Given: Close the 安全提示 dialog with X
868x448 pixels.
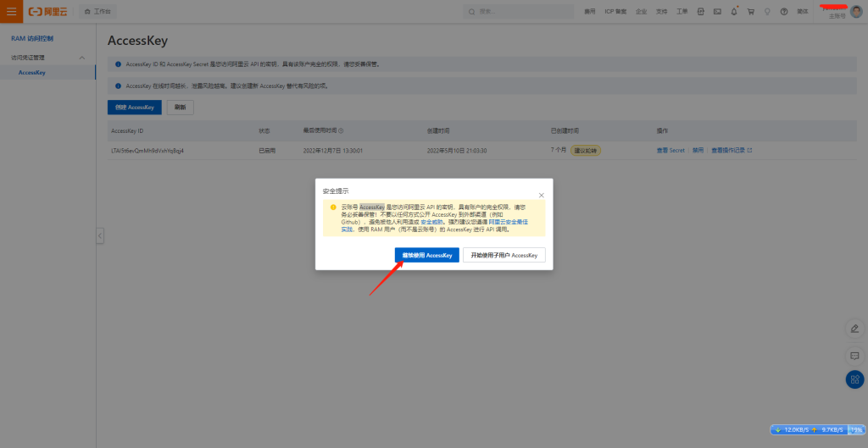Looking at the screenshot, I should point(542,196).
